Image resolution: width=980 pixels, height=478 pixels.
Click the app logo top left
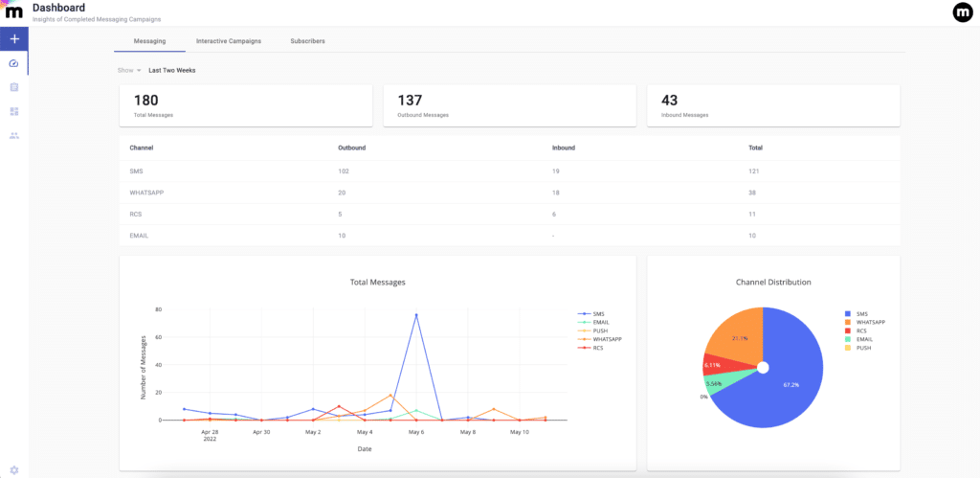pyautogui.click(x=13, y=11)
